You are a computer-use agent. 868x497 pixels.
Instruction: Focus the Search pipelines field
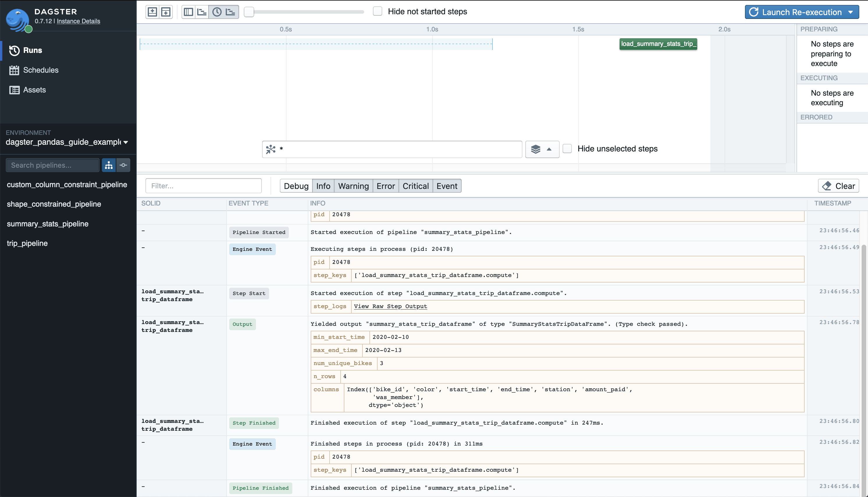point(53,165)
